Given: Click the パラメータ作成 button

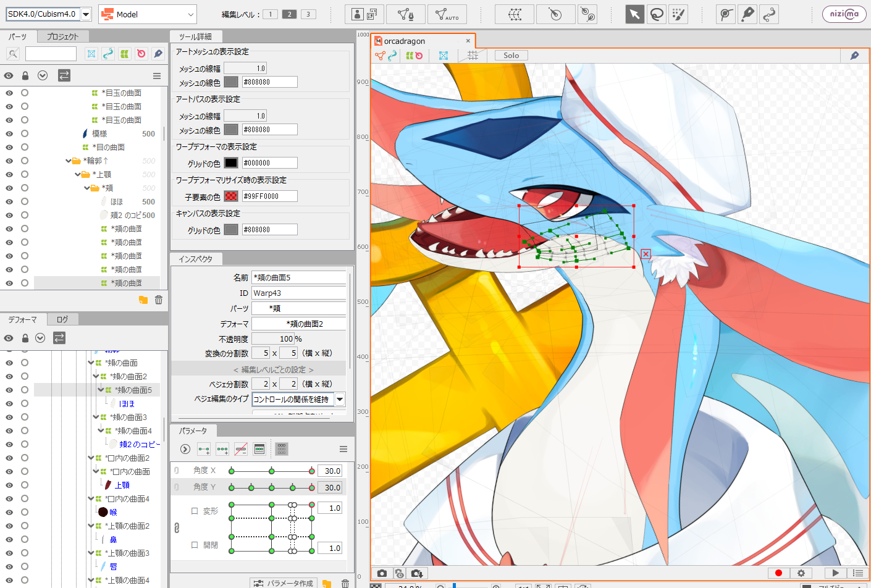Looking at the screenshot, I should 284,583.
